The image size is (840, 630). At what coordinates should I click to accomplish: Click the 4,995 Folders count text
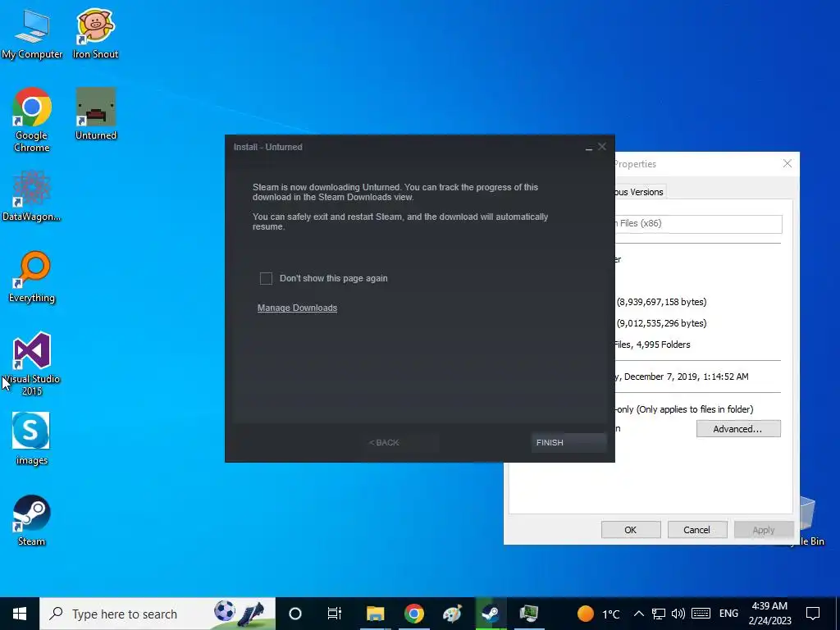click(663, 345)
